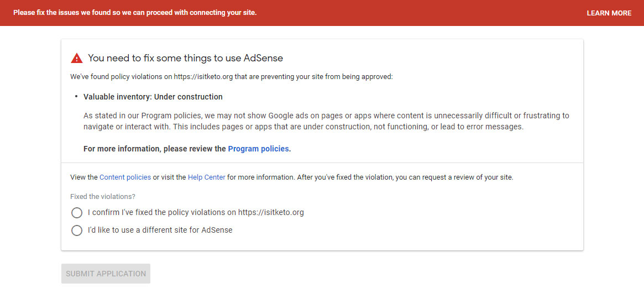Click the 'Fixed the violations?' label
This screenshot has height=304, width=644.
click(103, 196)
